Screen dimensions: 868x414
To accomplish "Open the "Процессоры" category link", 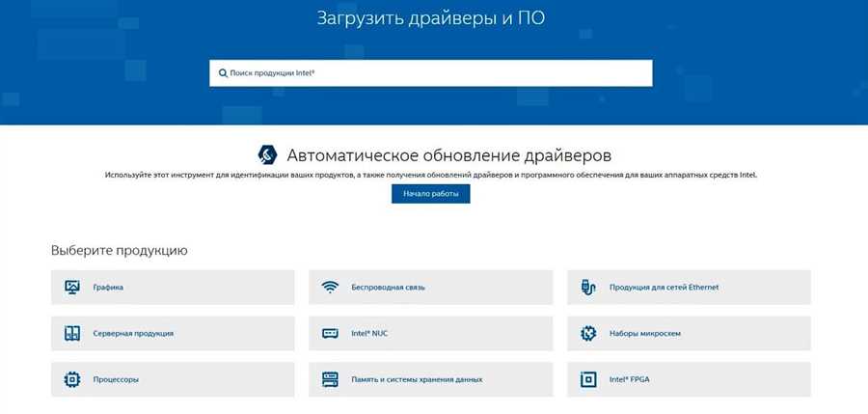I will tap(116, 380).
